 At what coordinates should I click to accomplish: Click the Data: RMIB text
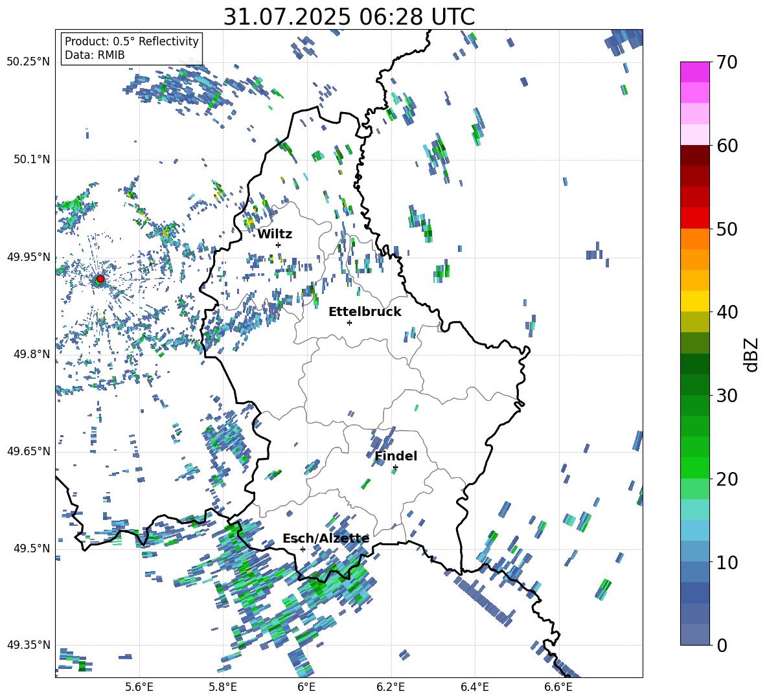(95, 55)
